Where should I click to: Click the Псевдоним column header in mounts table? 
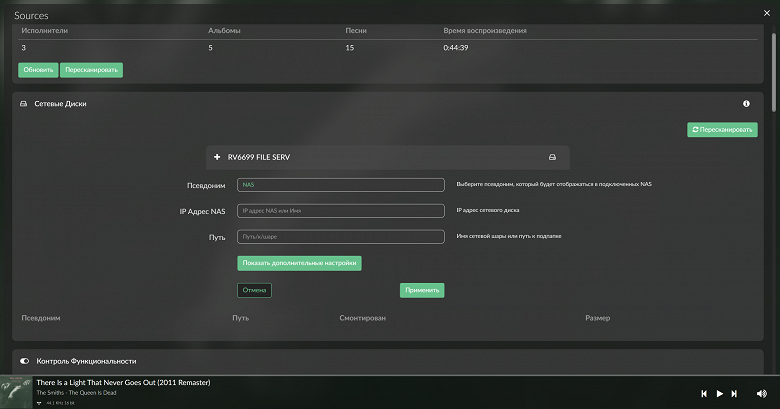[41, 318]
